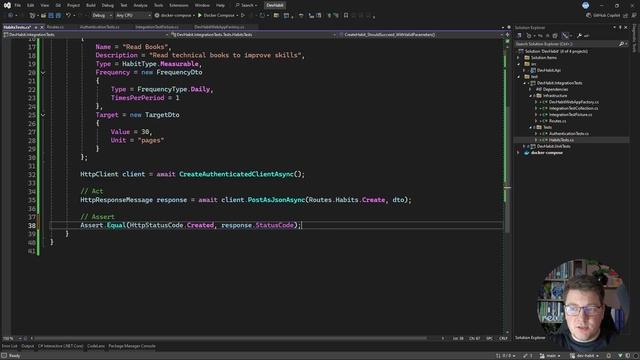Image resolution: width=640 pixels, height=360 pixels.
Task: Switch to IntegrationTestFixture.cs editor tab
Action: point(157,27)
